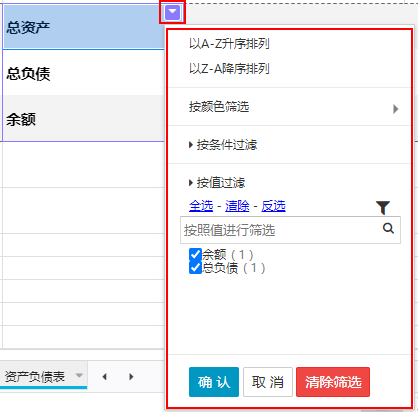Focus the 按照值进行筛选 search field

(290, 230)
